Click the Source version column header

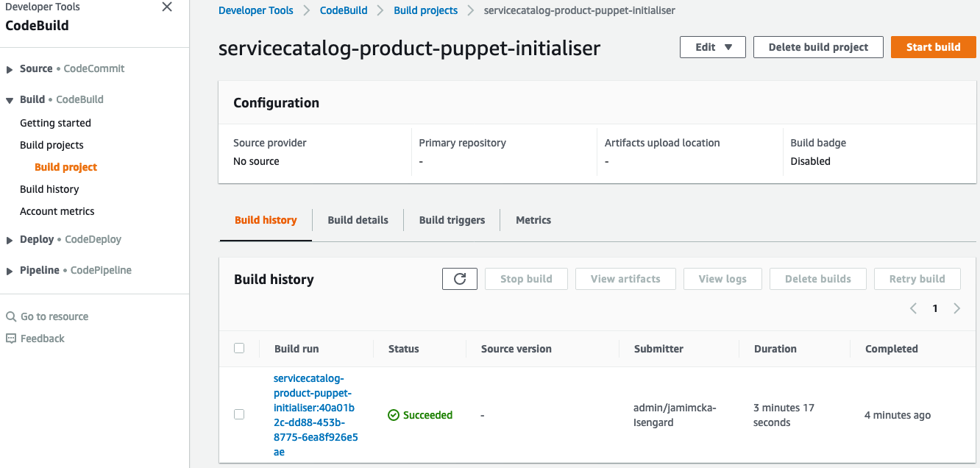pos(516,349)
